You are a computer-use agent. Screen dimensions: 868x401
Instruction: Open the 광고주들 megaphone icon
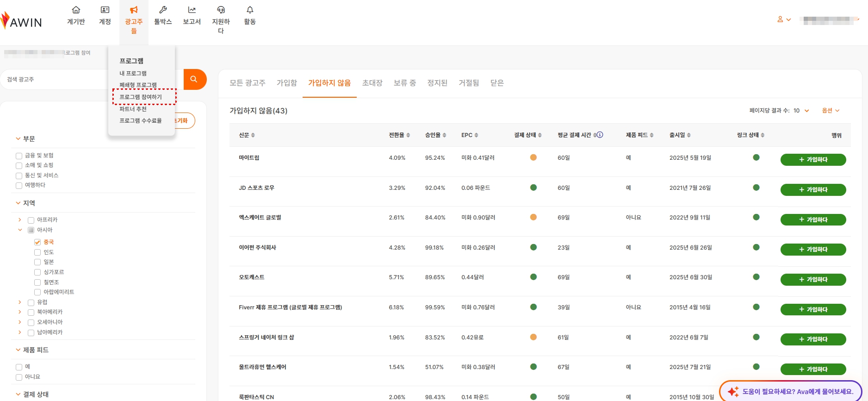coord(134,10)
